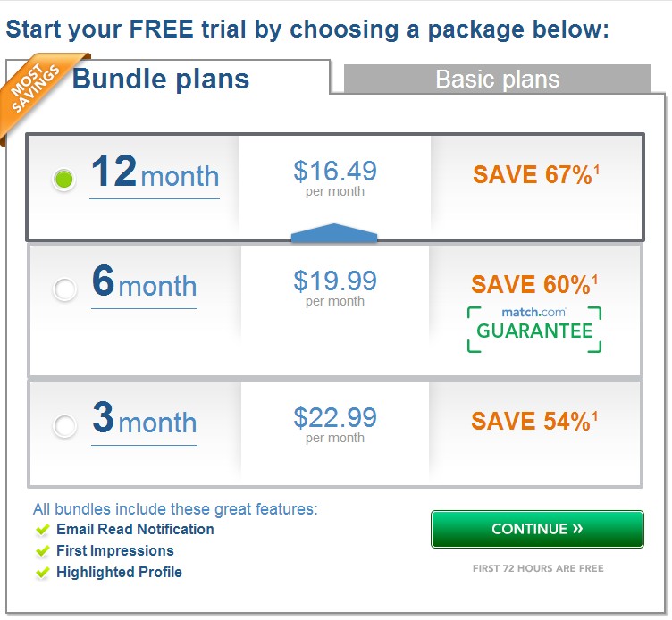Image resolution: width=672 pixels, height=620 pixels.
Task: Select the 12 month plan radio button
Action: (64, 179)
